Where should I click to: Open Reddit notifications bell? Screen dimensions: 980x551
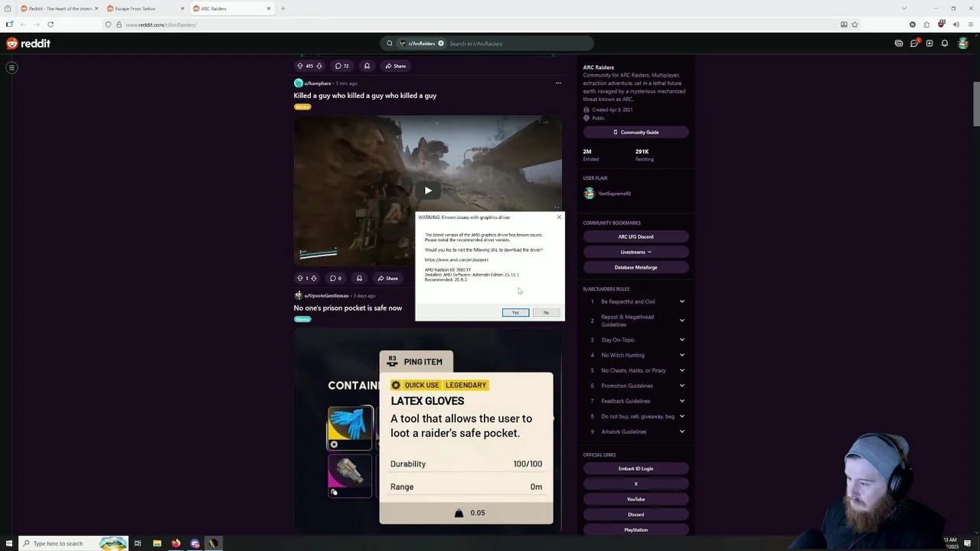pyautogui.click(x=945, y=44)
